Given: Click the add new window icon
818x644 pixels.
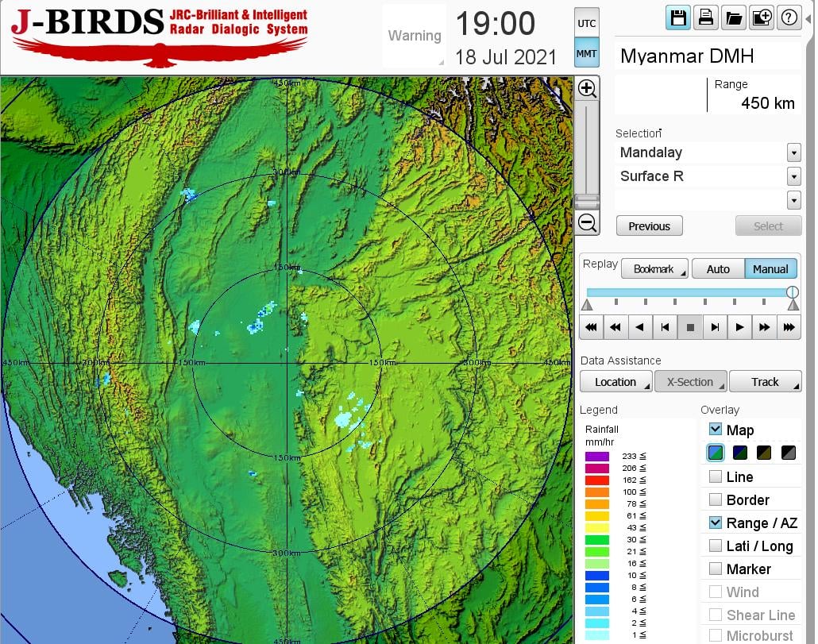Looking at the screenshot, I should [x=761, y=17].
